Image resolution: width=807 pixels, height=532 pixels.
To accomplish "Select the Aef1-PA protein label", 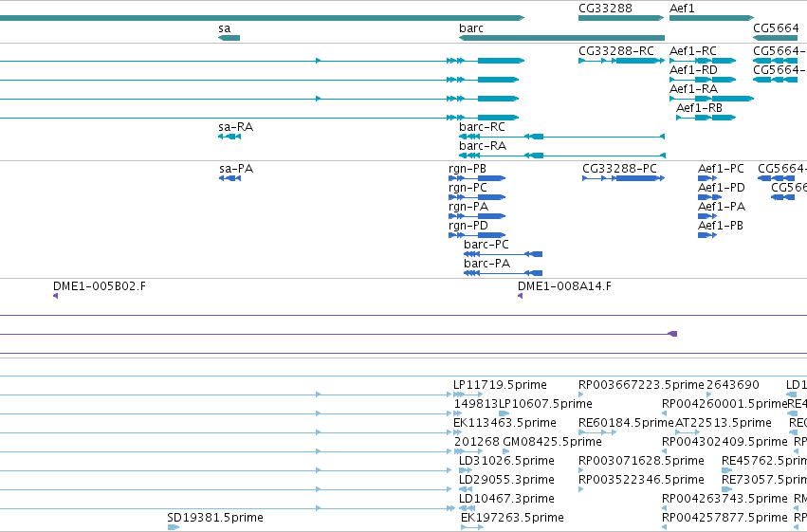I will [722, 207].
